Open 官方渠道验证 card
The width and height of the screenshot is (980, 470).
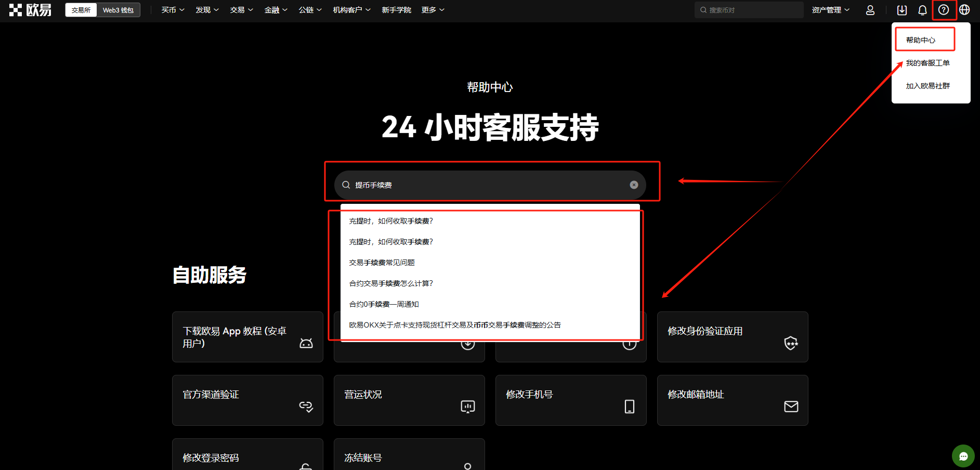[247, 400]
